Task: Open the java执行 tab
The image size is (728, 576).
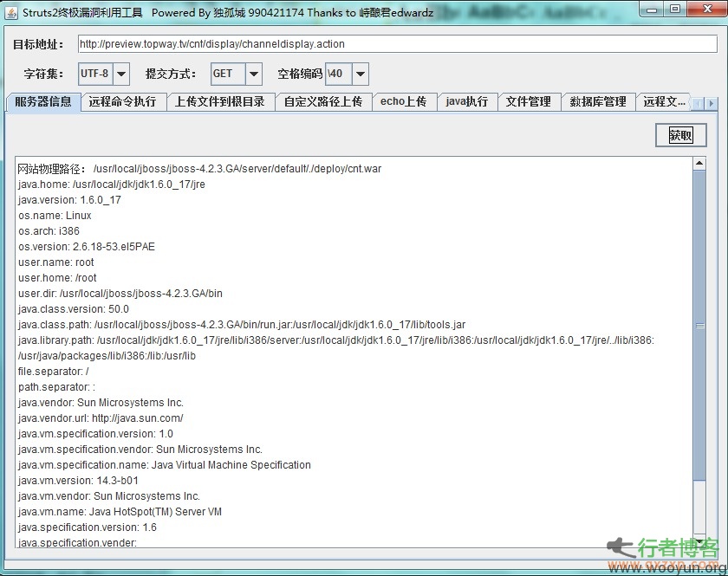Action: point(467,101)
